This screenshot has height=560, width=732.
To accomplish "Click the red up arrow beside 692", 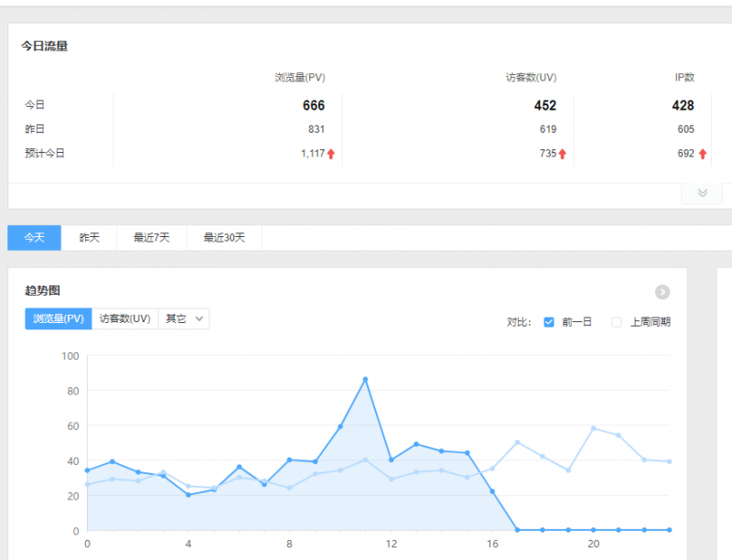I will pyautogui.click(x=703, y=154).
